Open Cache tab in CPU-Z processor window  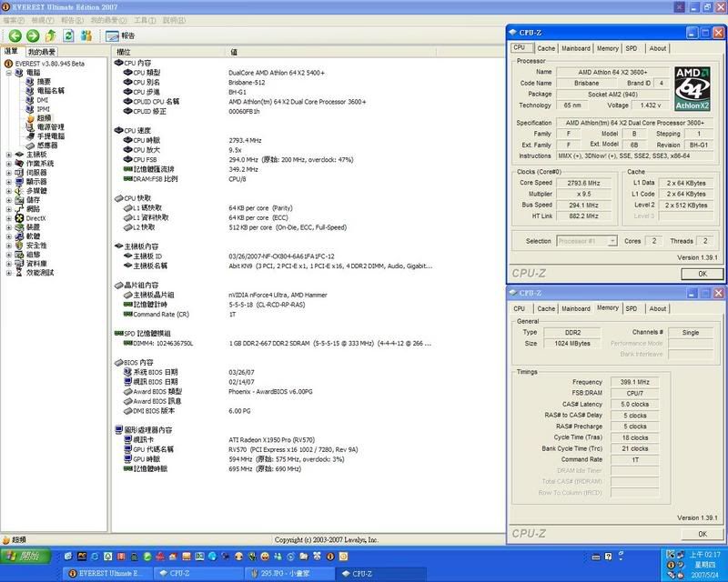pyautogui.click(x=546, y=48)
